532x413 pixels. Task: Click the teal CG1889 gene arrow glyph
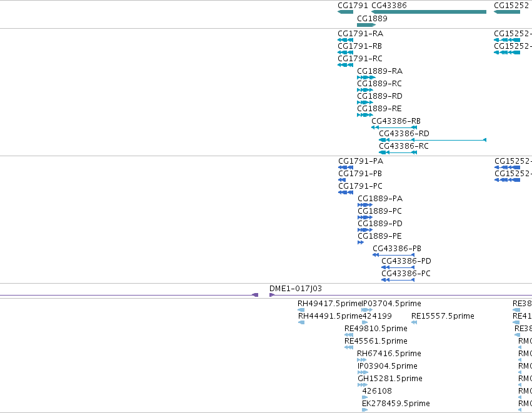click(366, 25)
